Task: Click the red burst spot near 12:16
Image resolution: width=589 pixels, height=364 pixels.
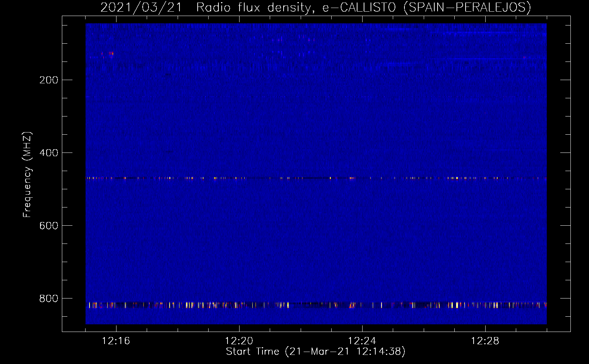Action: [x=111, y=54]
